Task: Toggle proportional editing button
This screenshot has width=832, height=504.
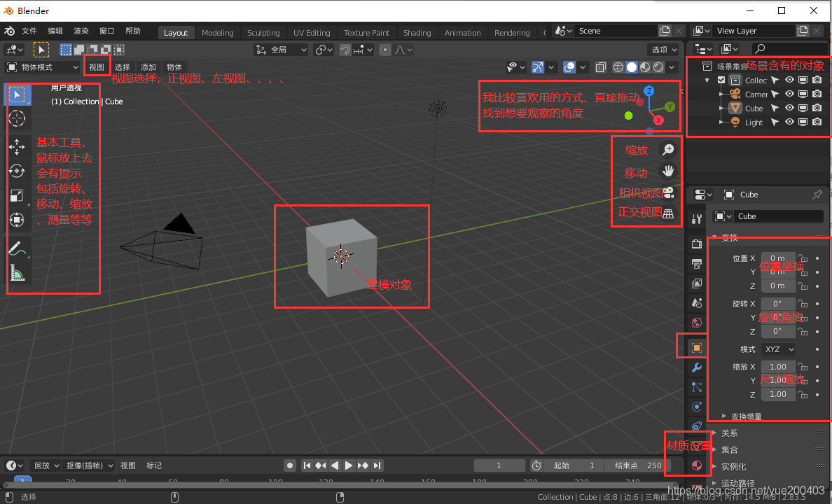Action: pyautogui.click(x=385, y=49)
